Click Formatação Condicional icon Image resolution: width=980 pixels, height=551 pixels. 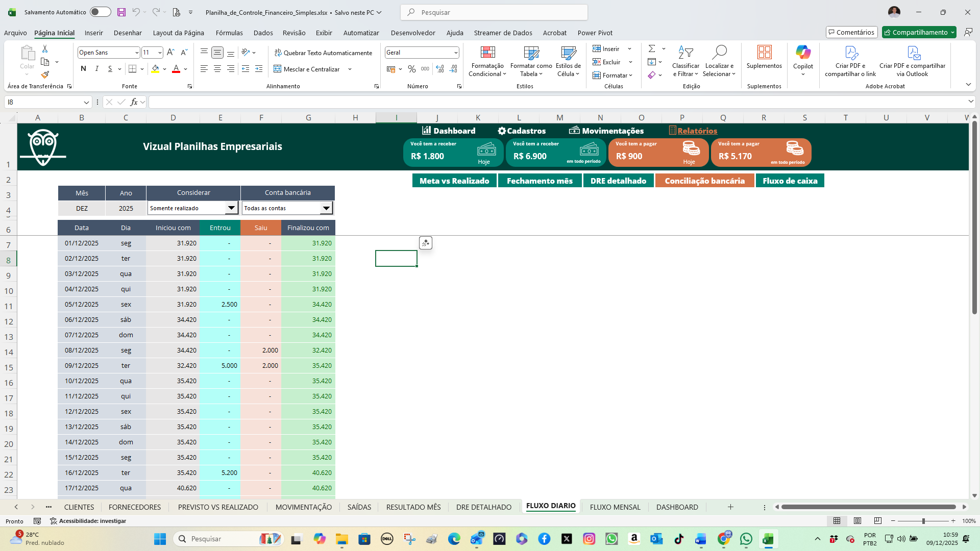[x=488, y=52]
